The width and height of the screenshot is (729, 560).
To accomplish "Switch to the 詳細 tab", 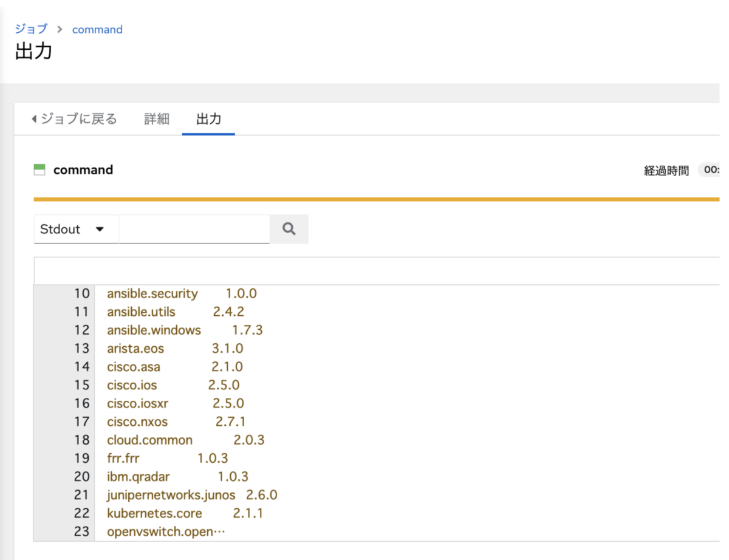I will click(157, 119).
